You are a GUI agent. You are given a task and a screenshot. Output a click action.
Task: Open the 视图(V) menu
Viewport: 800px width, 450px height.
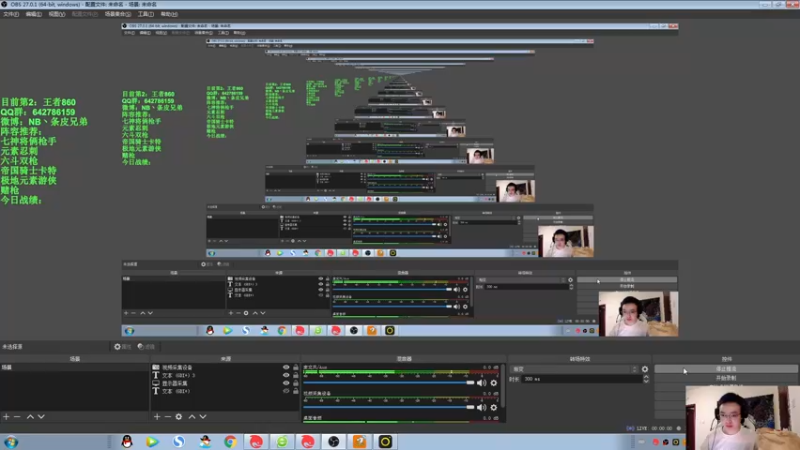coord(57,14)
